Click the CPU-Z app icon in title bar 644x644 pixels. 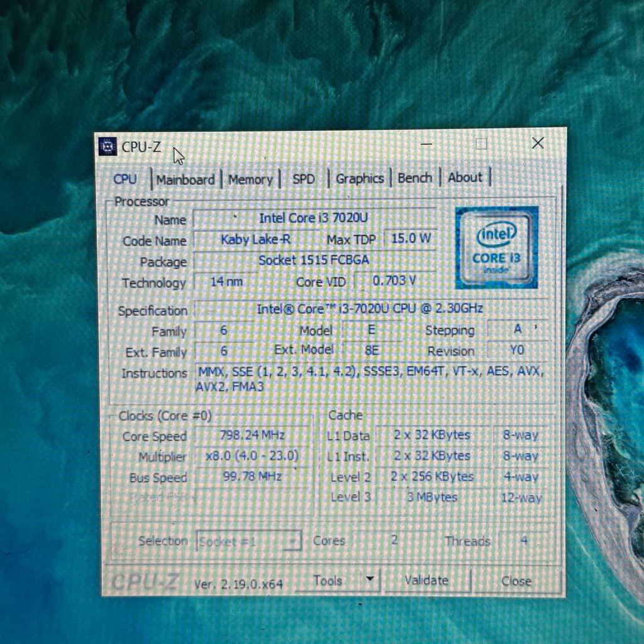tap(108, 147)
